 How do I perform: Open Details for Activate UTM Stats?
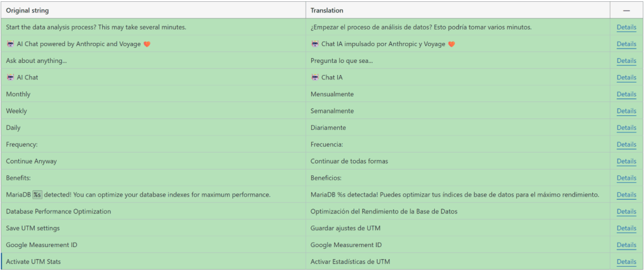coord(626,262)
